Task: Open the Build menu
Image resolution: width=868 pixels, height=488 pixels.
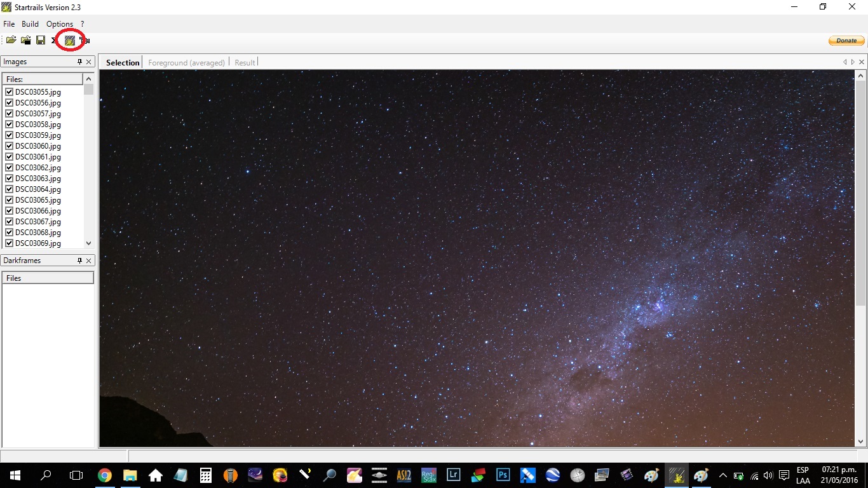Action: click(30, 24)
